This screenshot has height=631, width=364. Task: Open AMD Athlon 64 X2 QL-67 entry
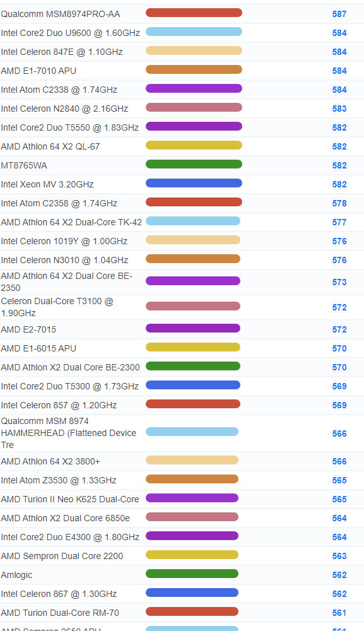pyautogui.click(x=50, y=146)
